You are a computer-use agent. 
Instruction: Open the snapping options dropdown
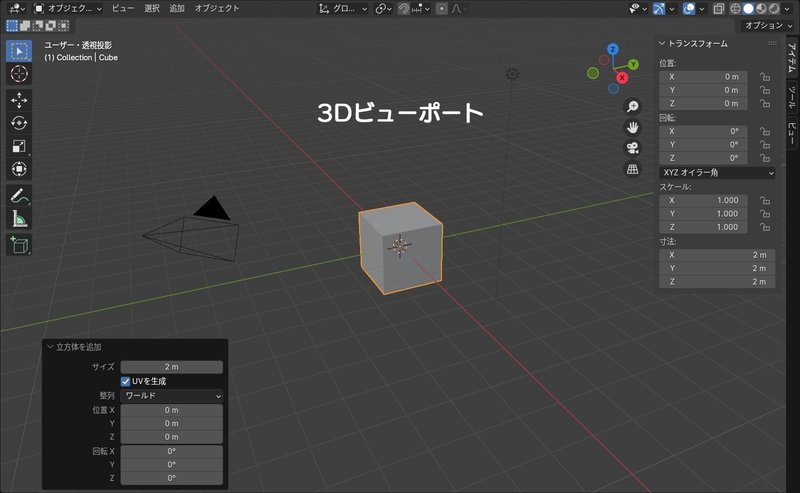(421, 9)
